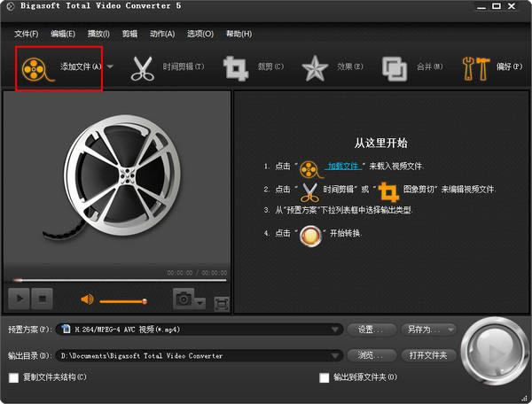The image size is (532, 404).
Task: Maximize the Bigasoft window
Action: pos(497,6)
